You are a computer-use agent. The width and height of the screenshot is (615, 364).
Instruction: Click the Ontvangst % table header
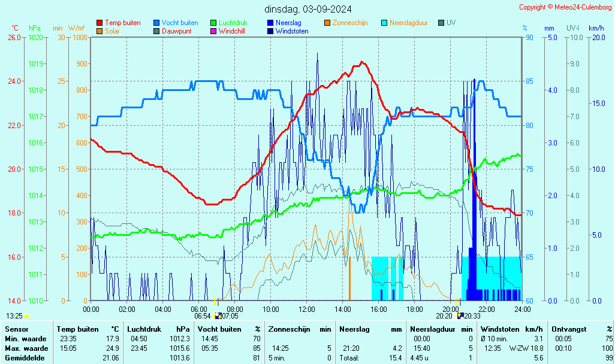pyautogui.click(x=581, y=329)
